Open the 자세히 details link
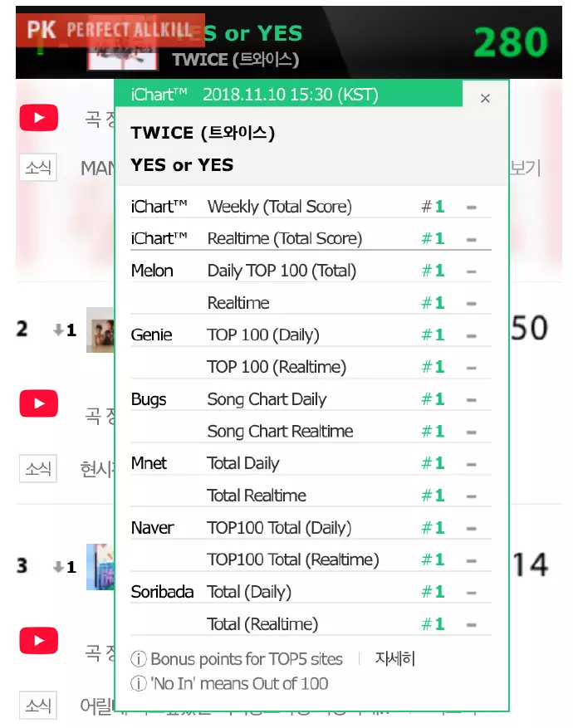573x728 pixels. 394,658
